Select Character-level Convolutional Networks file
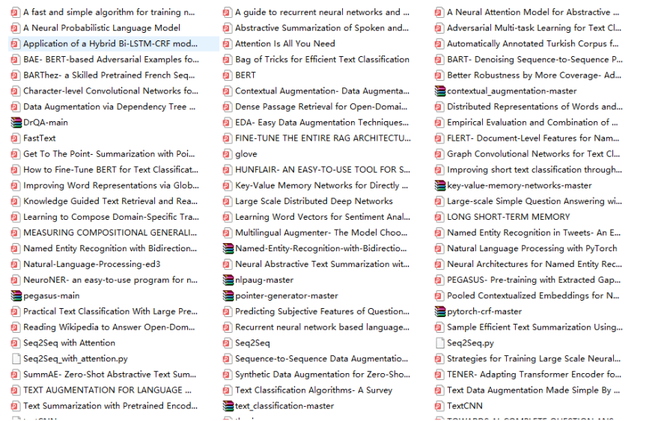Image resolution: width=670 pixels, height=421 pixels. (x=111, y=91)
